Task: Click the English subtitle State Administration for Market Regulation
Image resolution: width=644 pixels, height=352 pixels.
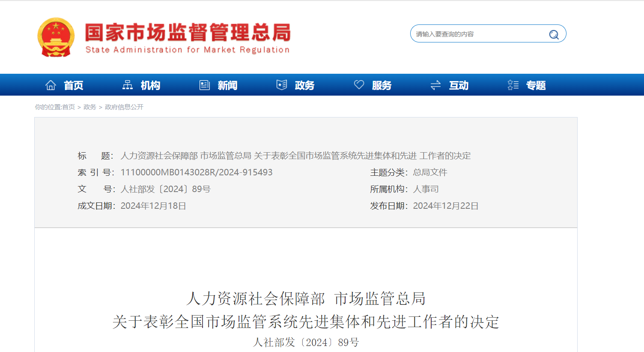Action: 188,50
